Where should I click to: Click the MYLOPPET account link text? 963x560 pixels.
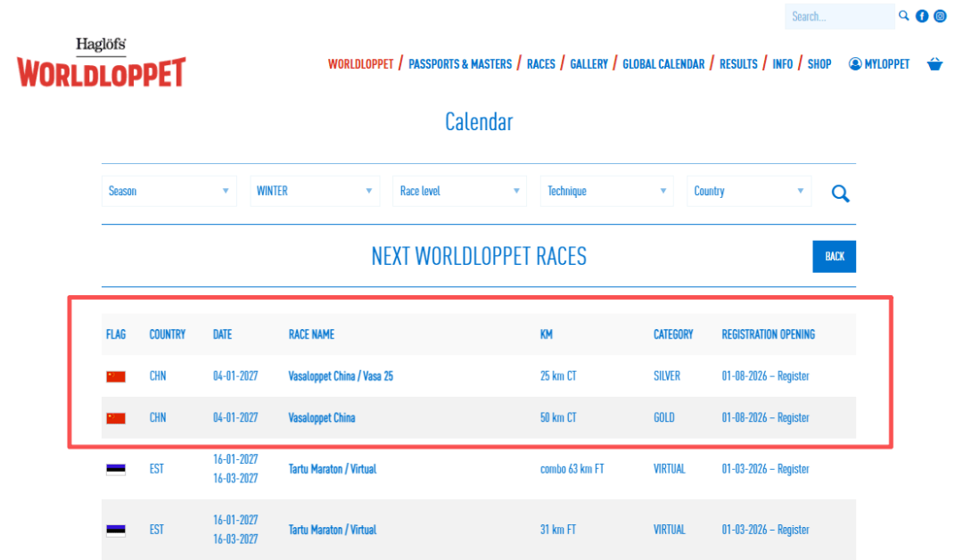coord(887,64)
